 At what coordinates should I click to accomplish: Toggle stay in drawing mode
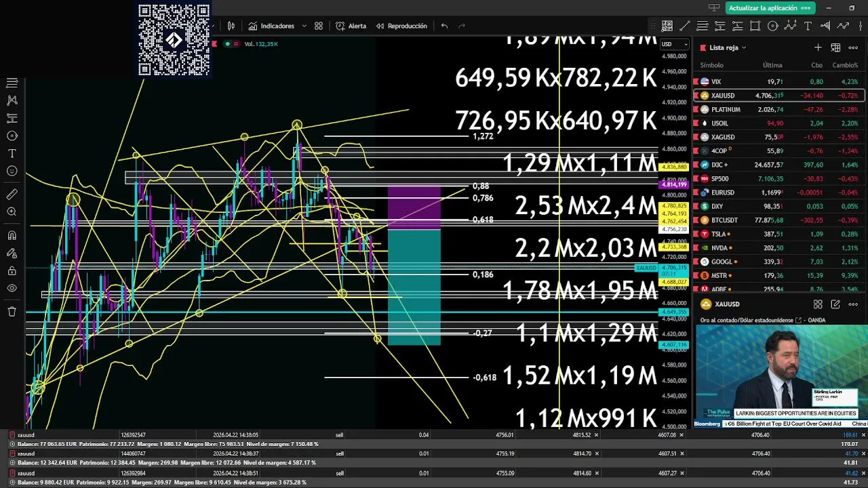(12, 253)
